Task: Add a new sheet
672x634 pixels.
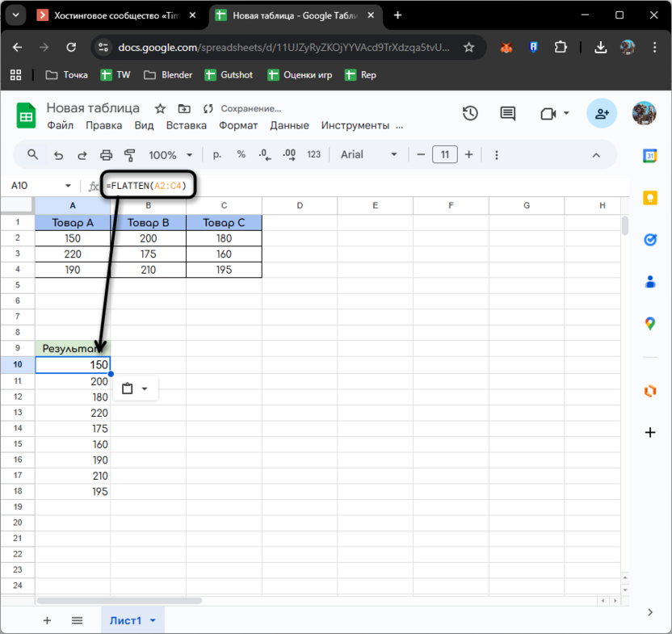Action: (x=47, y=620)
